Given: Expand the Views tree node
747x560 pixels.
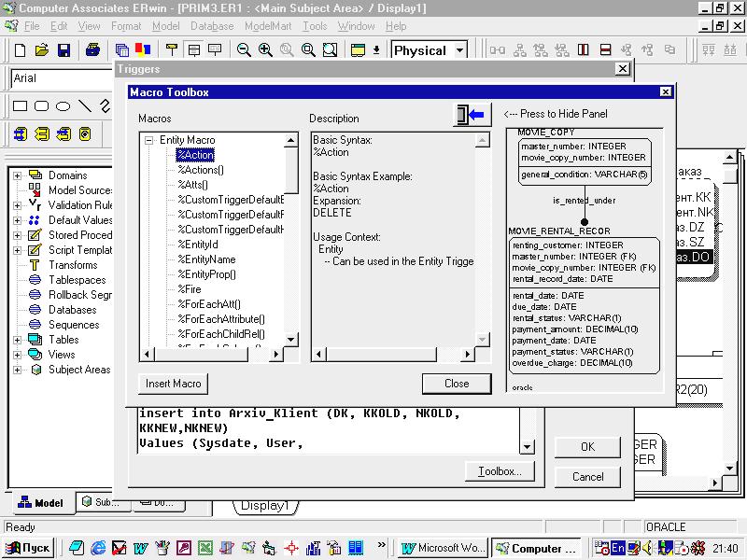Looking at the screenshot, I should click(x=17, y=355).
